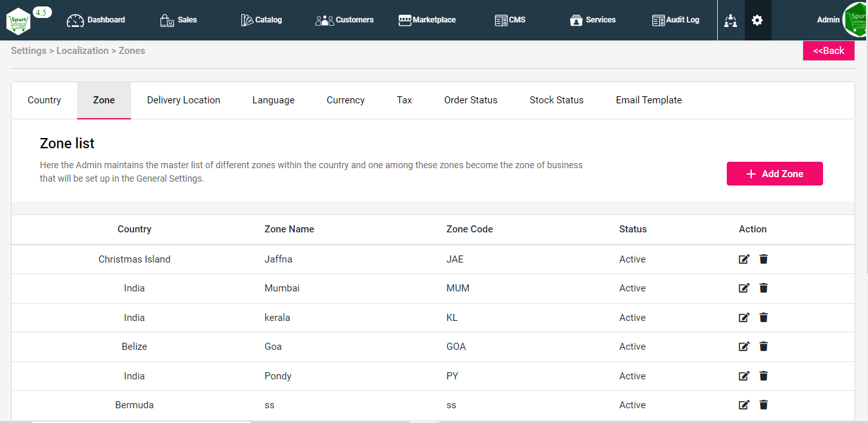Delete the kerala zone
Viewport: 868px width, 423px height.
763,318
